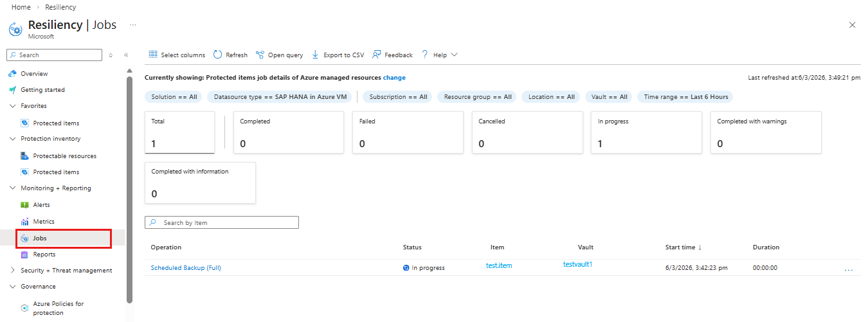
Task: Click the Alerts icon in sidebar
Action: [x=25, y=205]
